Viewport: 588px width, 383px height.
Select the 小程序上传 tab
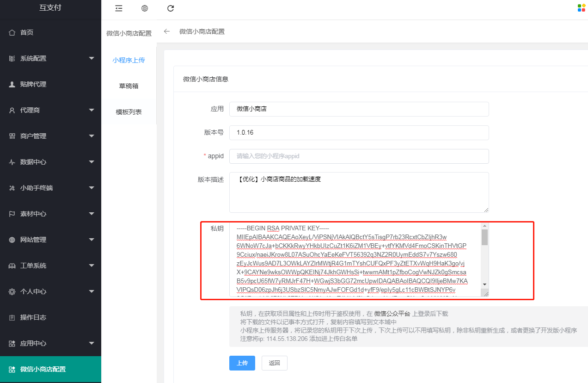pyautogui.click(x=129, y=60)
